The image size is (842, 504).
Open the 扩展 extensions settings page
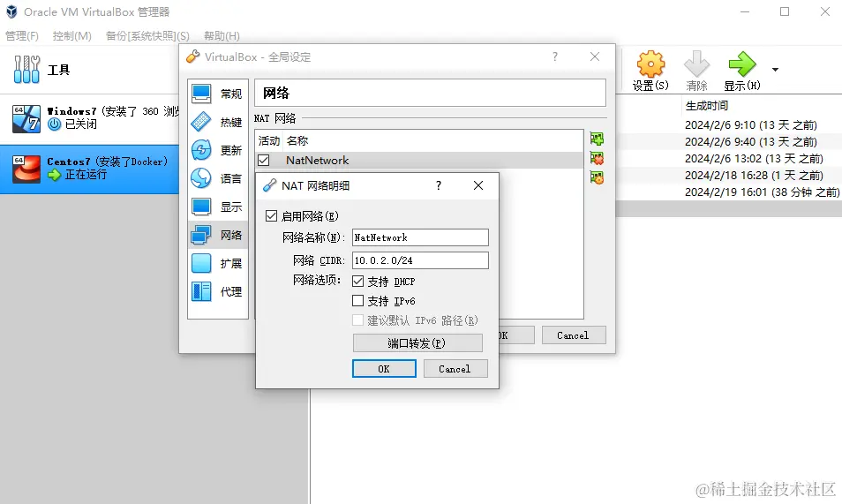point(217,263)
